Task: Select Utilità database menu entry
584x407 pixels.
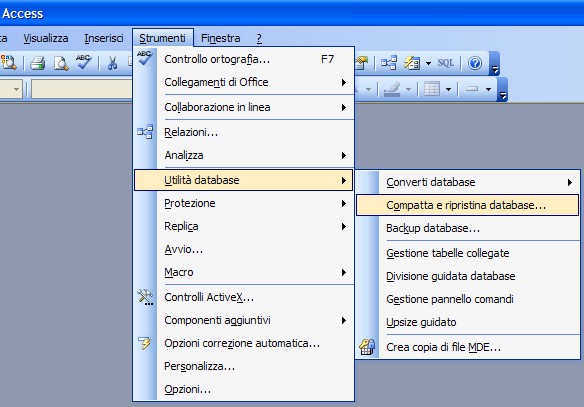Action: [243, 180]
